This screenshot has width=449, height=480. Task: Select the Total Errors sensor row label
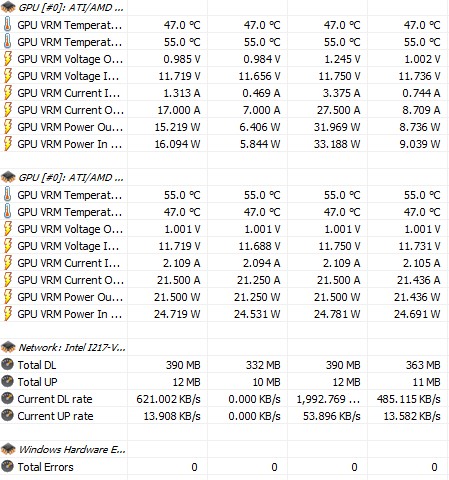45,467
